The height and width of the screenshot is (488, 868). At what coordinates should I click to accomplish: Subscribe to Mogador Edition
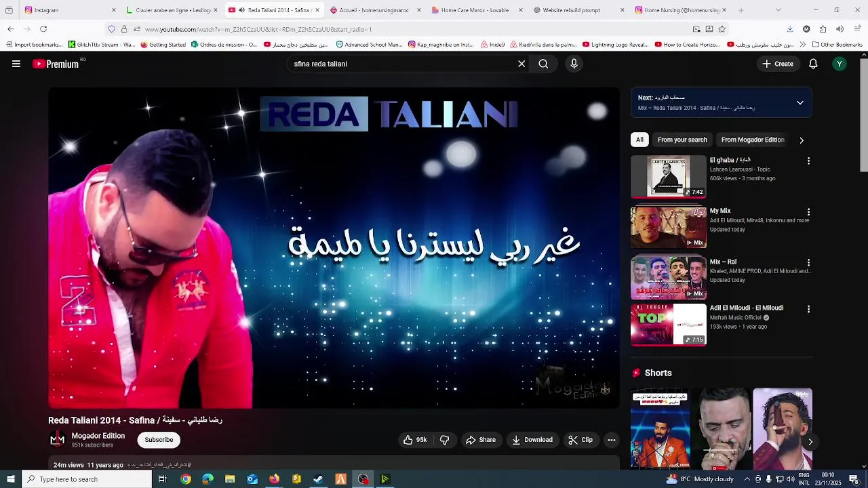coord(159,440)
